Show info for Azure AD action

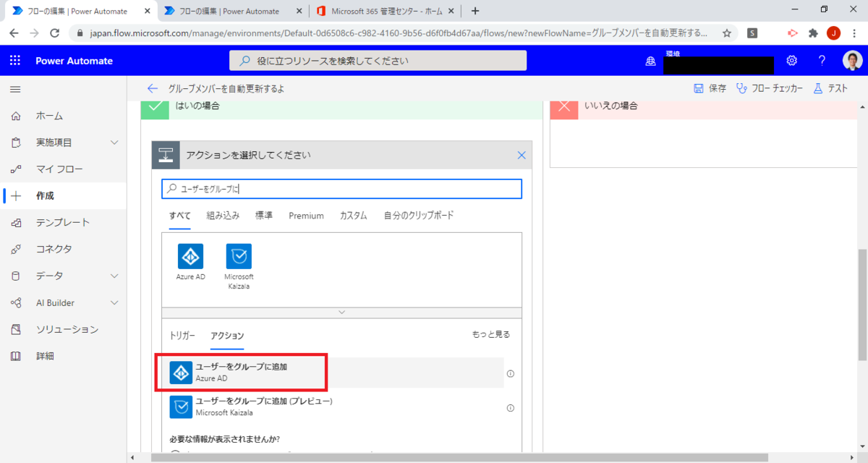pyautogui.click(x=510, y=373)
